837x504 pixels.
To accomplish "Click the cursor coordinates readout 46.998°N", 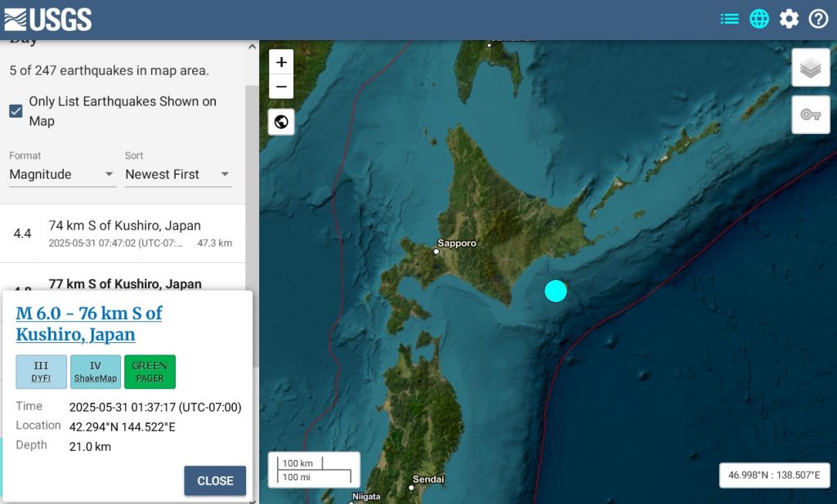I will [774, 475].
